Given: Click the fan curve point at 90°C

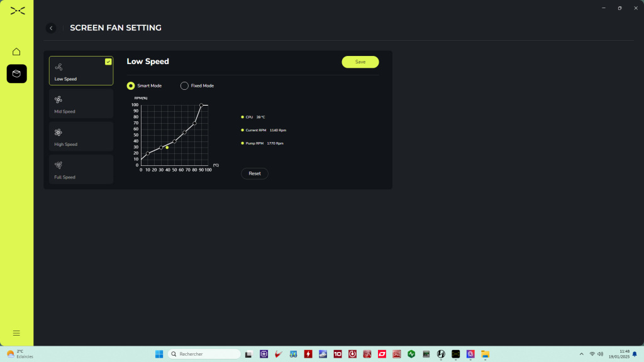Looking at the screenshot, I should coord(201,105).
